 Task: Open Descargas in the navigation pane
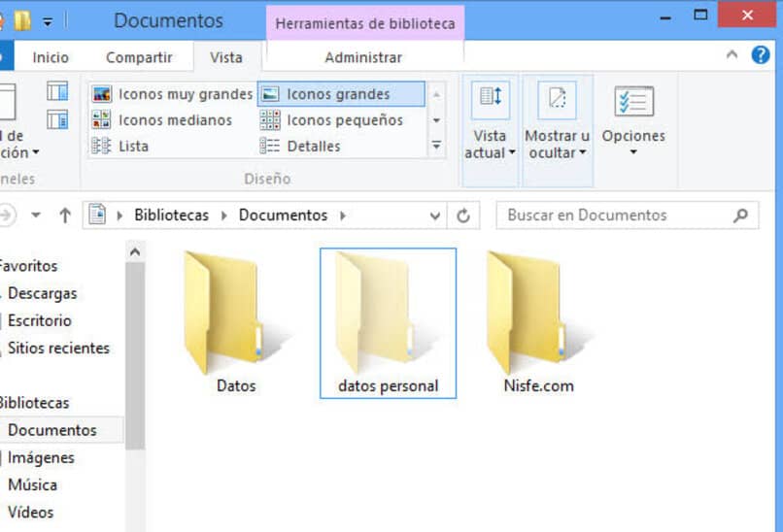[x=43, y=293]
